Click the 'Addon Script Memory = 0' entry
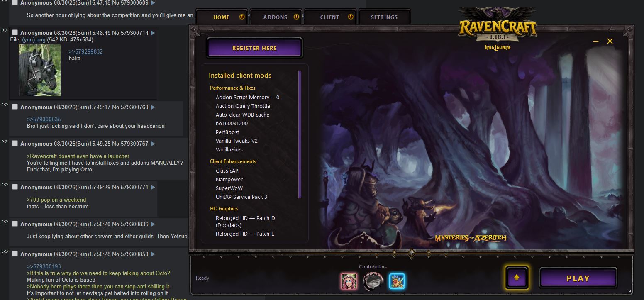This screenshot has width=644, height=300. pos(247,97)
